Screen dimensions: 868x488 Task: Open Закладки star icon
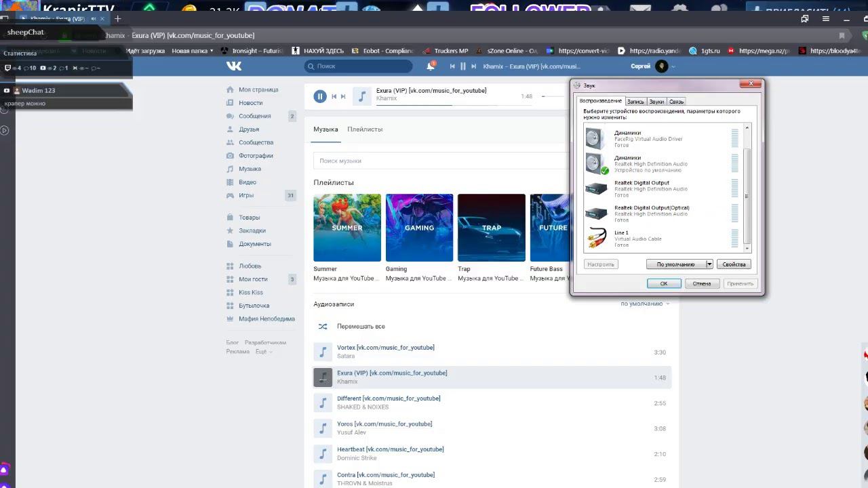point(231,230)
